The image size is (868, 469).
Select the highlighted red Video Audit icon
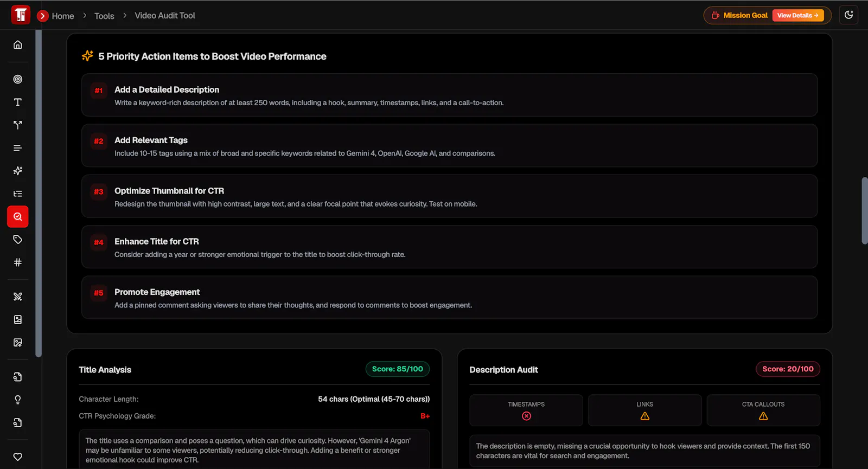pyautogui.click(x=18, y=216)
